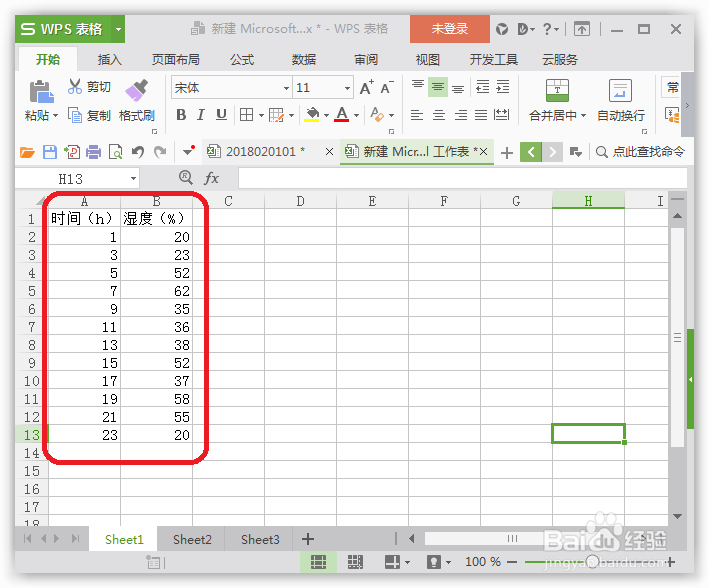This screenshot has height=588, width=709.
Task: Open the Page Layout ribbon tab
Action: 175,59
